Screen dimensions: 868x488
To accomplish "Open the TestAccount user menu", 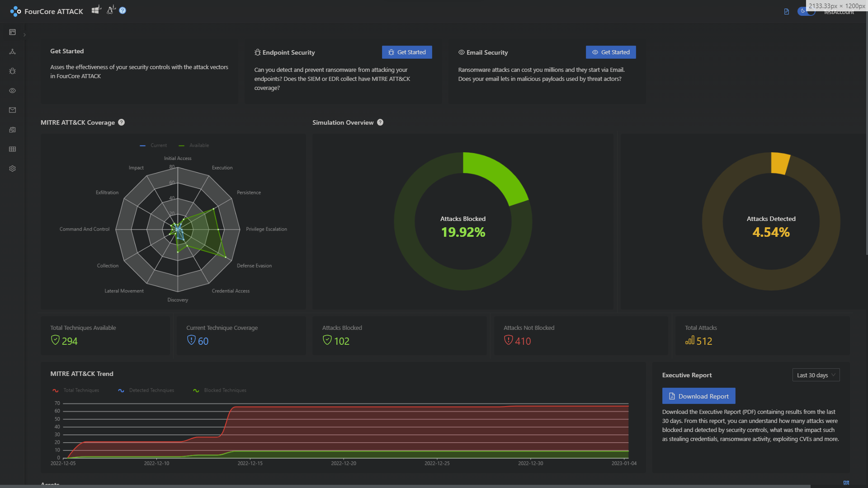I will click(839, 13).
